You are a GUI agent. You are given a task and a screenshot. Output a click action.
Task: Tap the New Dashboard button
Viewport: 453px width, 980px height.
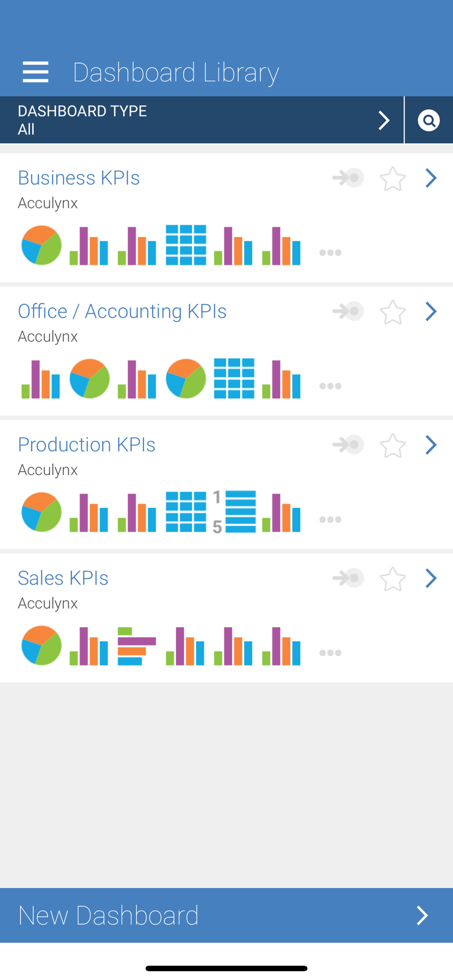[226, 915]
